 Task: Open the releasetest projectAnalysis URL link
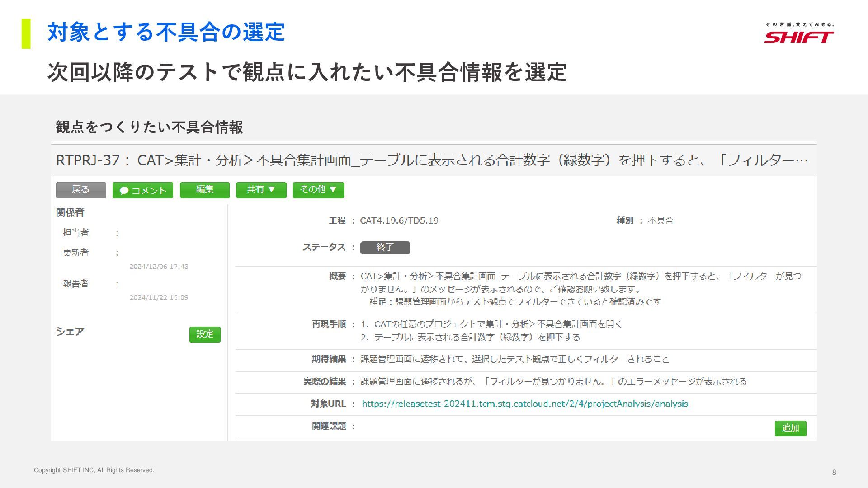coord(524,404)
